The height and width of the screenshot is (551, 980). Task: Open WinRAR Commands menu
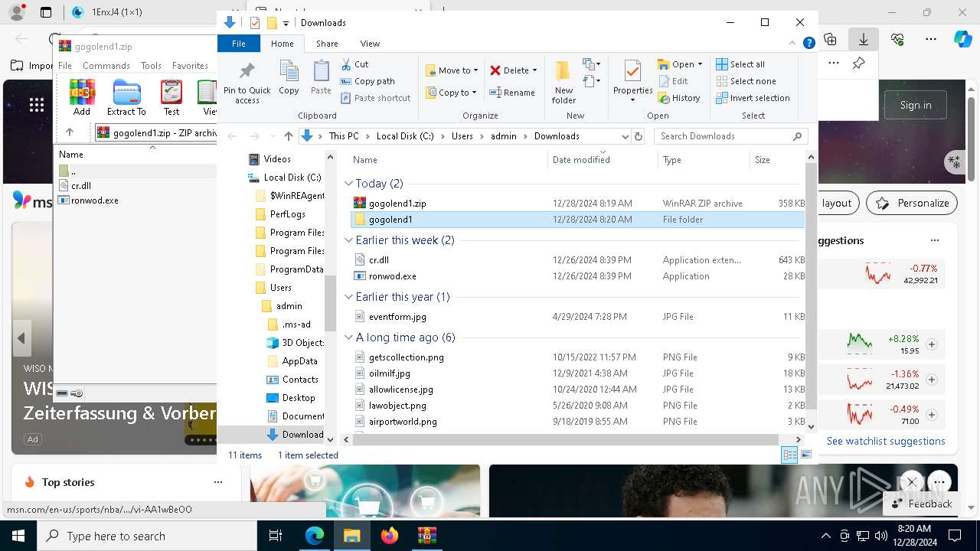tap(106, 66)
